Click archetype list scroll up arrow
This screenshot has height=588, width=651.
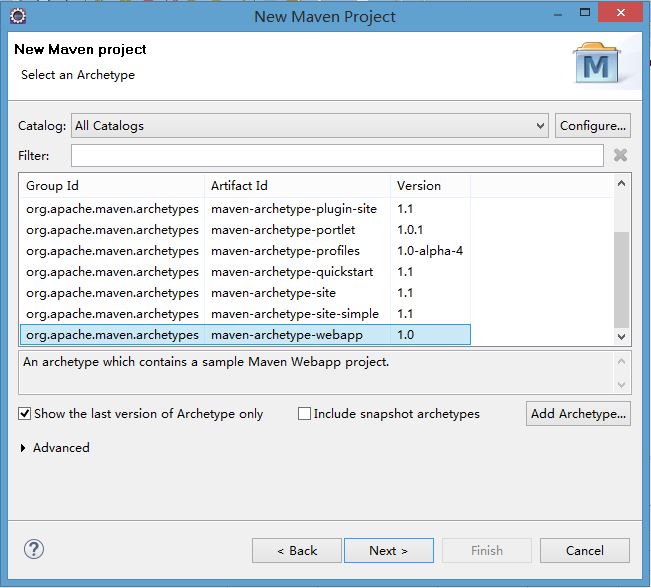622,184
